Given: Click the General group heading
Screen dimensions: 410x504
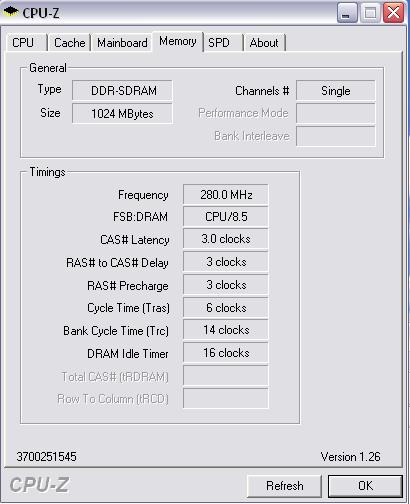Looking at the screenshot, I should (x=48, y=68).
